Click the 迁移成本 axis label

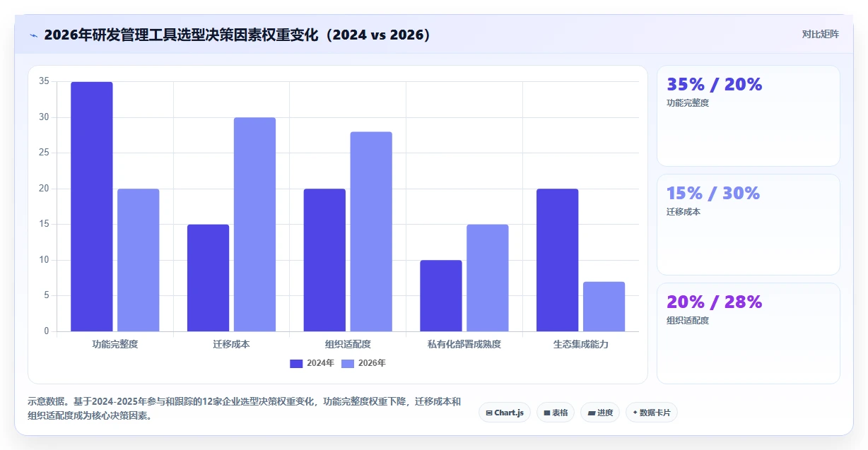(x=231, y=344)
